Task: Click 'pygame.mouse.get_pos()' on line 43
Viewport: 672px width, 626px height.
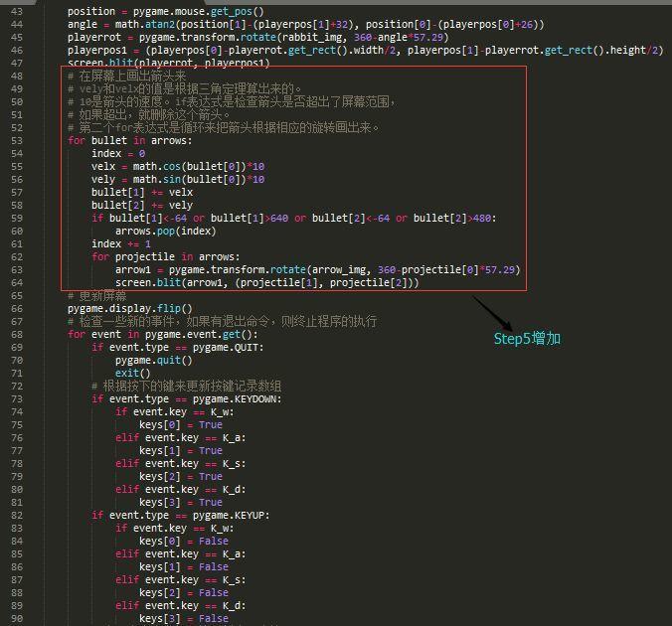Action: 199,12
